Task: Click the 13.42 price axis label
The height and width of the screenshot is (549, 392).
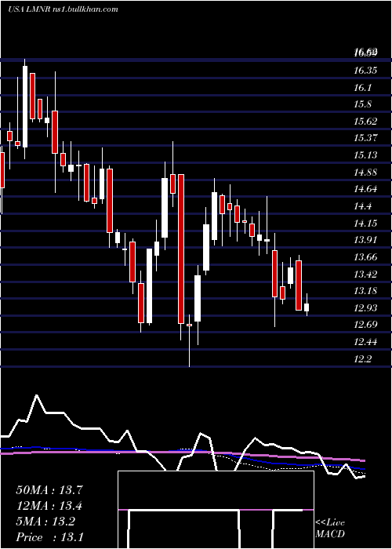Action: (x=365, y=274)
